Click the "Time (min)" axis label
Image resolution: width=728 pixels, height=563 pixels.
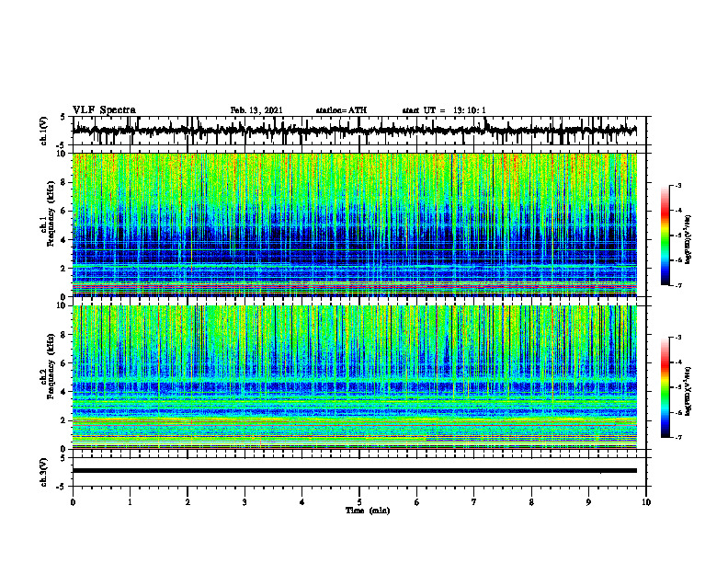[368, 511]
